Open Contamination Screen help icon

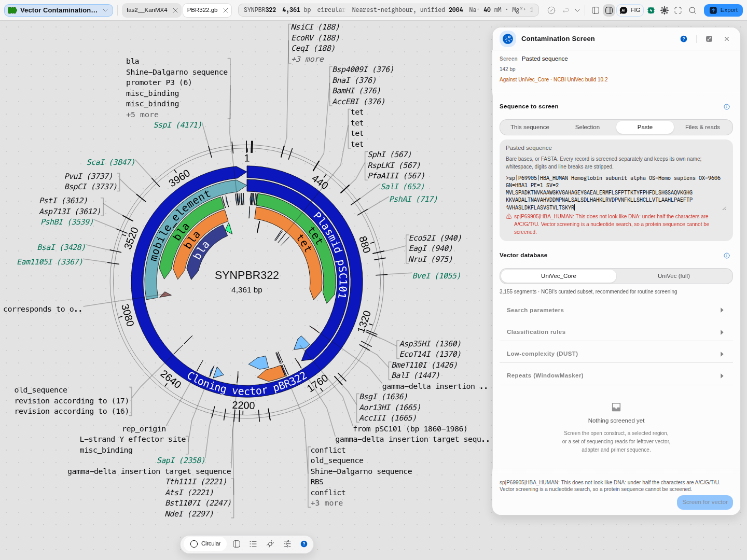[684, 39]
